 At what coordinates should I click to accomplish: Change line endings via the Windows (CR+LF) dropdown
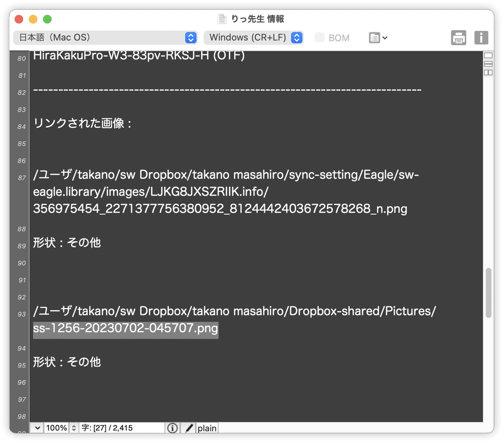pos(253,37)
